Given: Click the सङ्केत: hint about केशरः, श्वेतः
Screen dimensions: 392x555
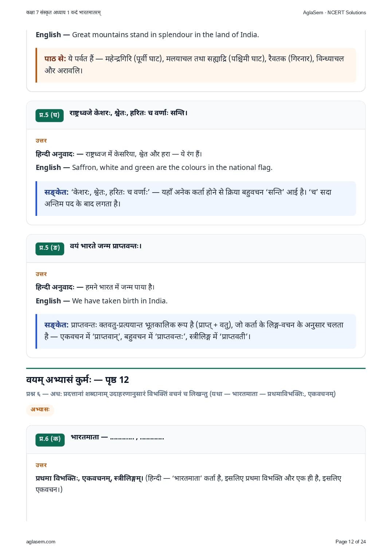Looking at the screenshot, I should [196, 198].
